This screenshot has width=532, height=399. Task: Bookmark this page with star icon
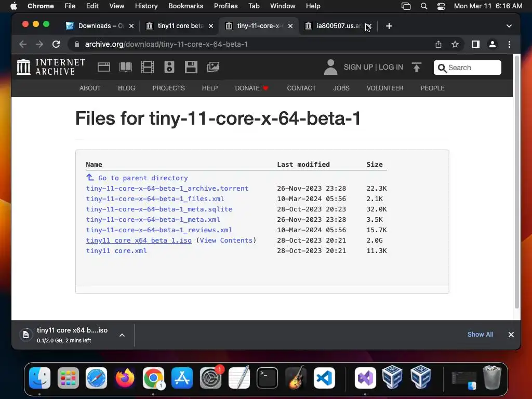click(455, 45)
